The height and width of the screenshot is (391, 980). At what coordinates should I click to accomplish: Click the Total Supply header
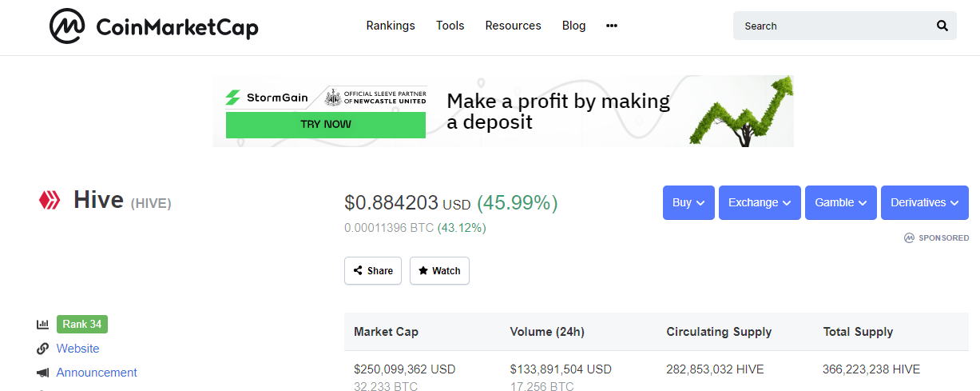point(858,332)
